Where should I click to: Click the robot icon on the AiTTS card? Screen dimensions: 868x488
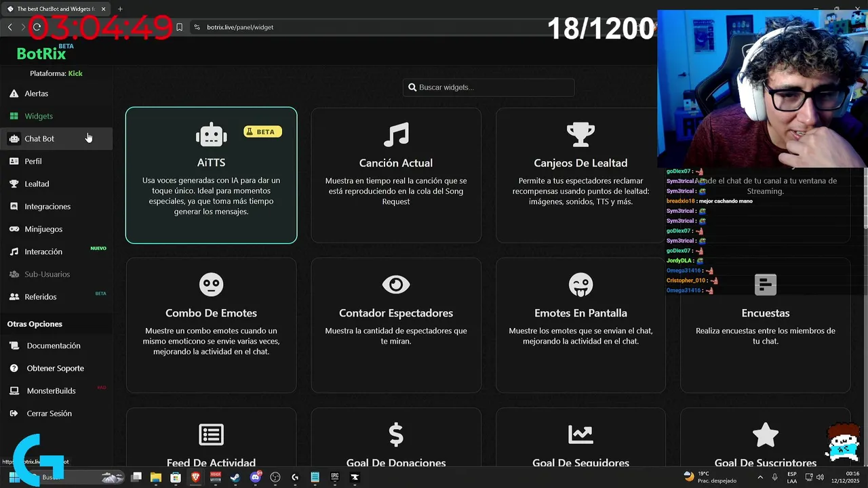211,134
